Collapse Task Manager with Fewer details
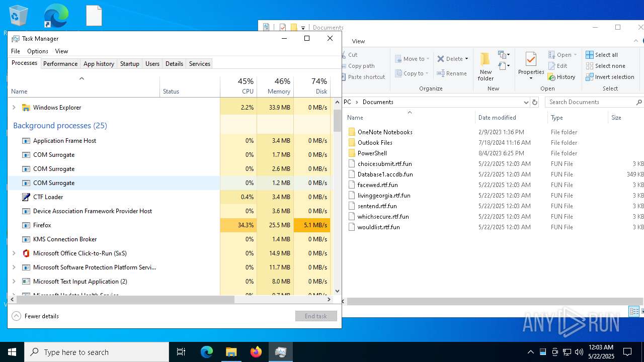Viewport: 644px width, 362px height. [35, 316]
